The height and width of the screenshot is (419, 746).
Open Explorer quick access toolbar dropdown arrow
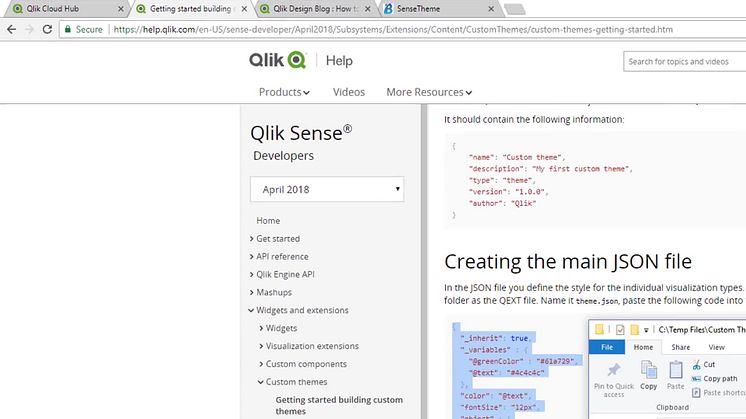646,330
